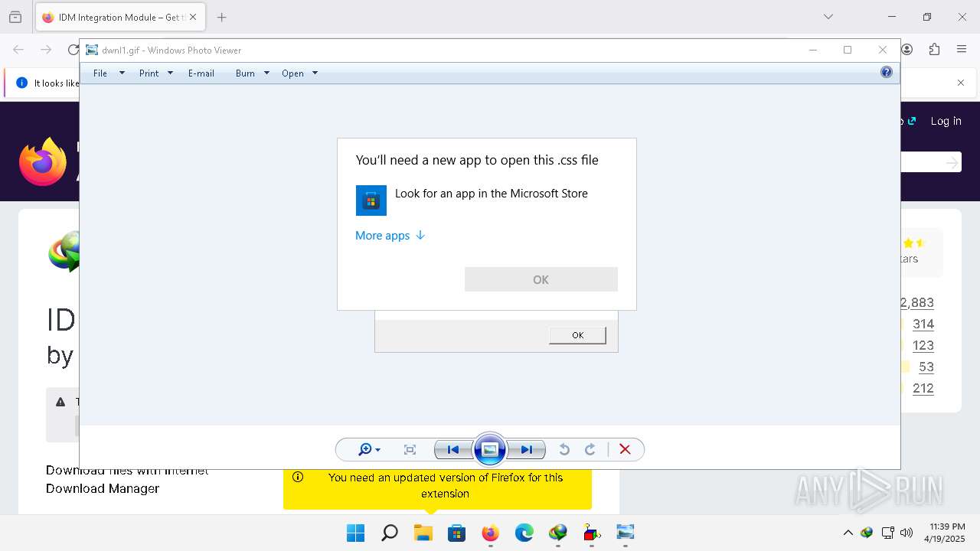Click the Firefox Add-ons logo
Viewport: 980px width, 551px height.
(43, 161)
